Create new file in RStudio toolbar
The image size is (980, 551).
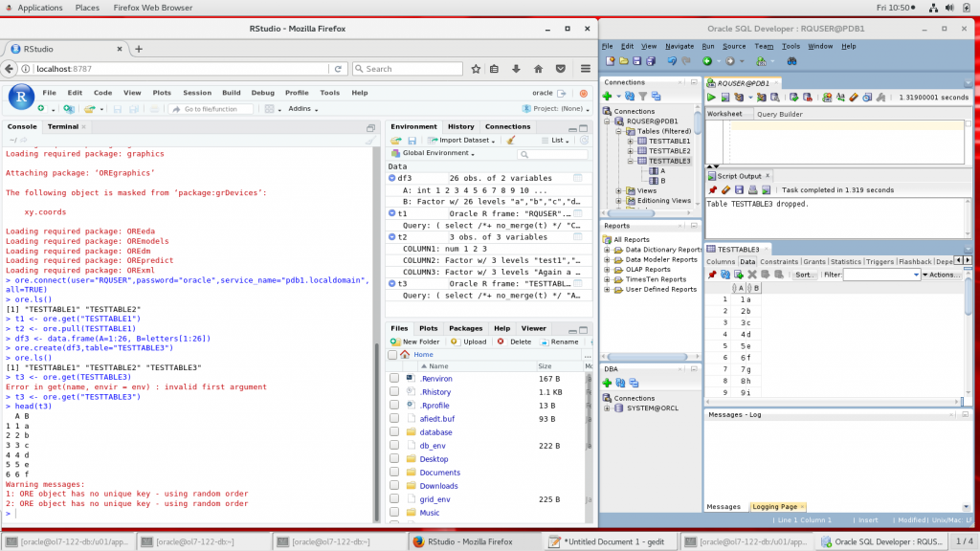tap(41, 109)
